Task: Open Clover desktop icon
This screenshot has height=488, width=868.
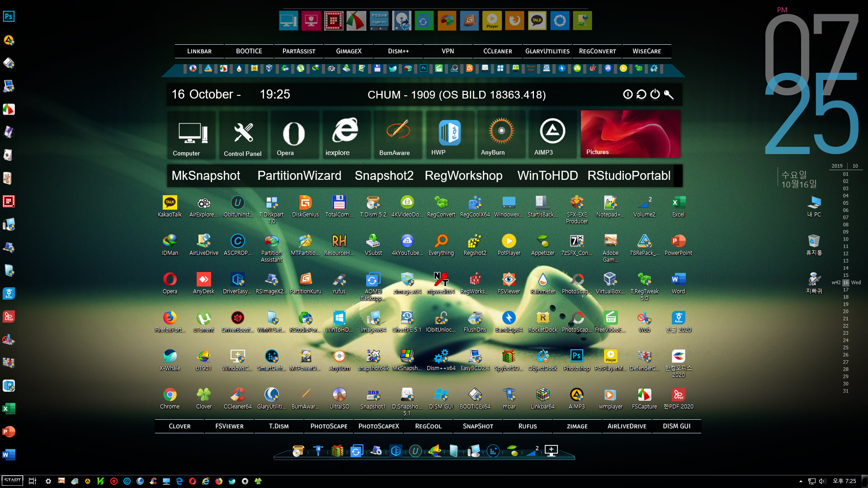Action: (x=203, y=399)
